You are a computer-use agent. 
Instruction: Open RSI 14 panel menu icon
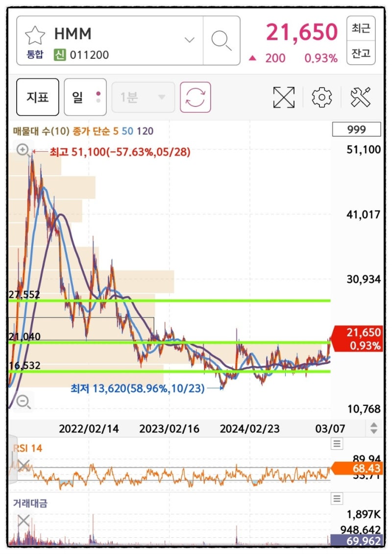[x=337, y=443]
